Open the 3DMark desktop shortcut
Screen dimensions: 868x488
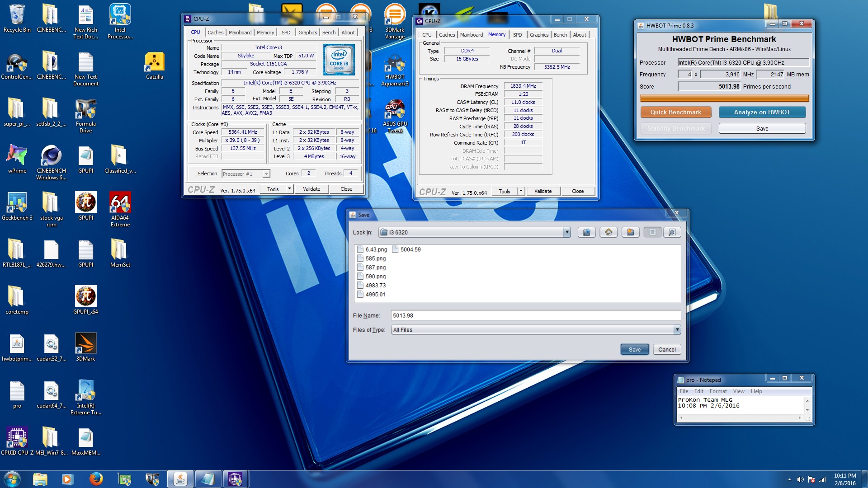(85, 348)
